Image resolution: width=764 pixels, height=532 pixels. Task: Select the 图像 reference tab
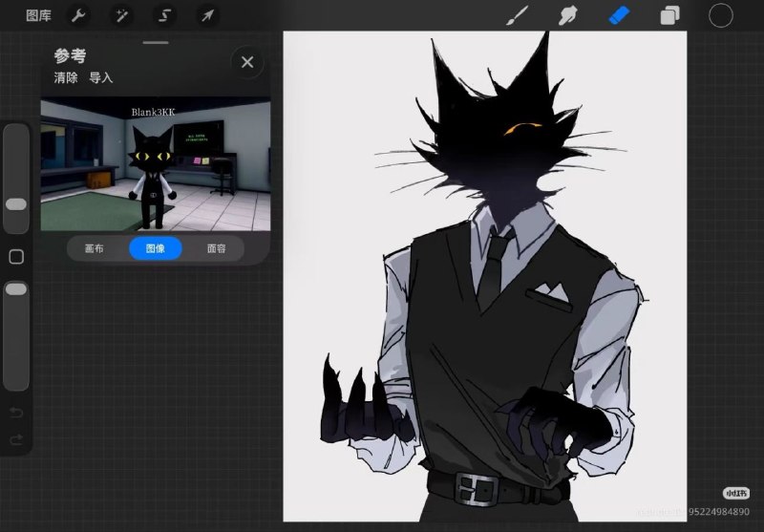point(156,248)
